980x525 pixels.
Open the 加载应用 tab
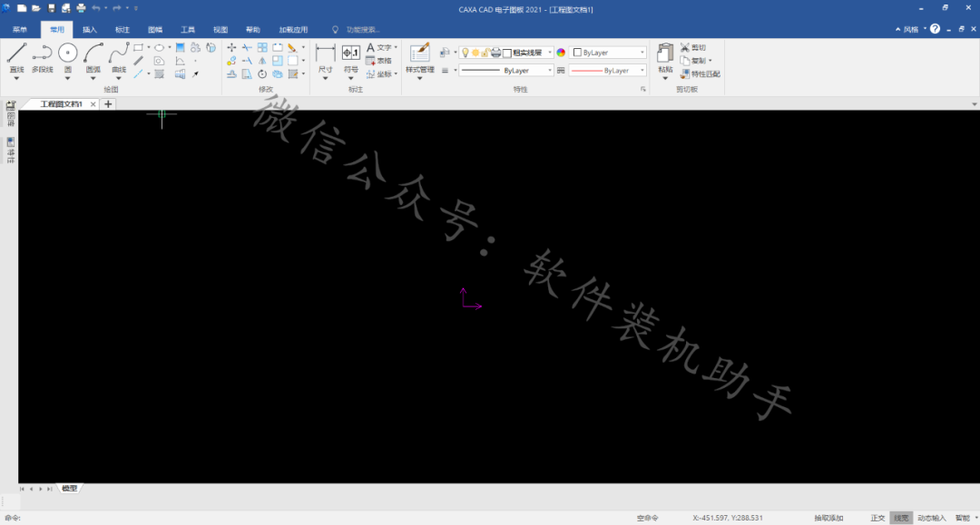pos(293,29)
